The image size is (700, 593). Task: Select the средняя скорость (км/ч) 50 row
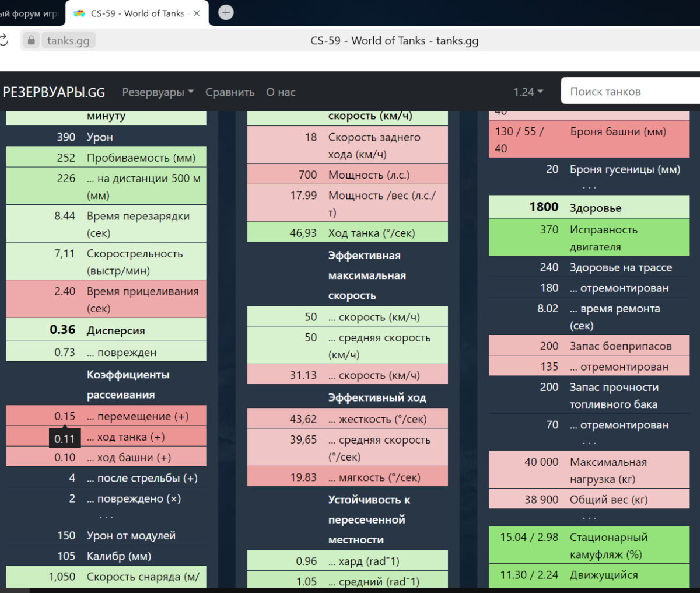[348, 346]
